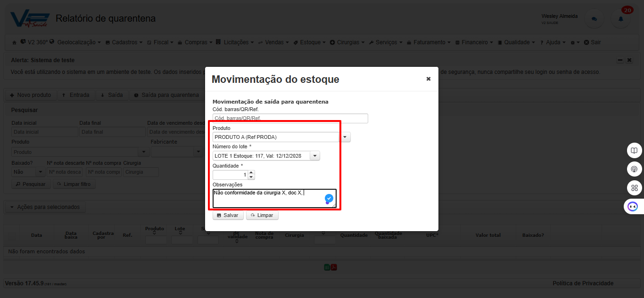Click the Cód. barras/QR/Ref. input field
The height and width of the screenshot is (298, 644).
click(x=290, y=119)
